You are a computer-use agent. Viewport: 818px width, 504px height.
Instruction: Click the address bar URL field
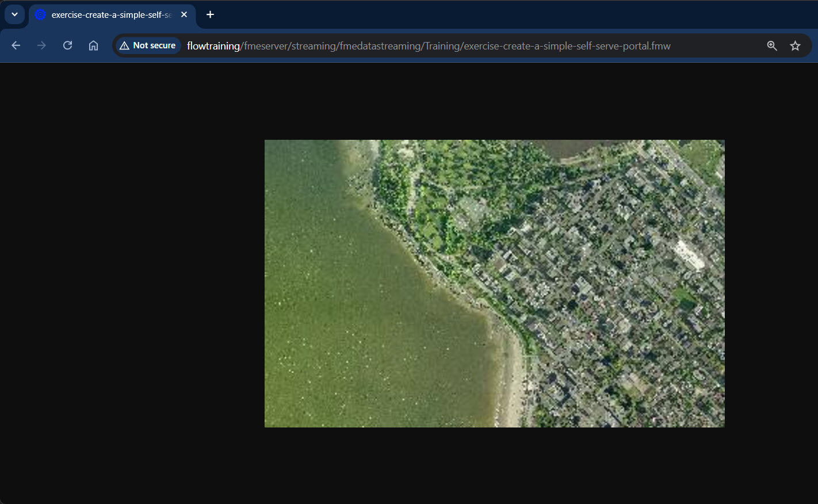tap(403, 45)
